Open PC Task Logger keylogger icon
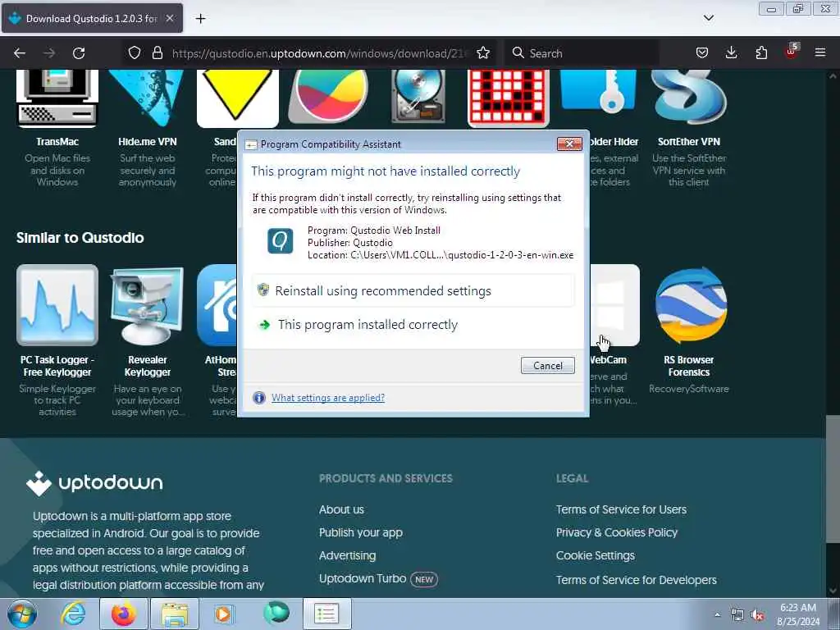The width and height of the screenshot is (840, 630). click(x=57, y=305)
